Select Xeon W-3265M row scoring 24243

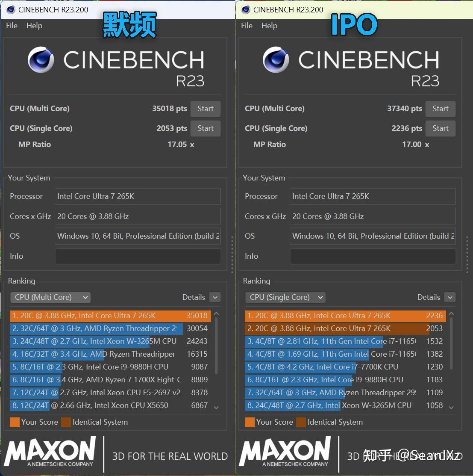(x=110, y=341)
